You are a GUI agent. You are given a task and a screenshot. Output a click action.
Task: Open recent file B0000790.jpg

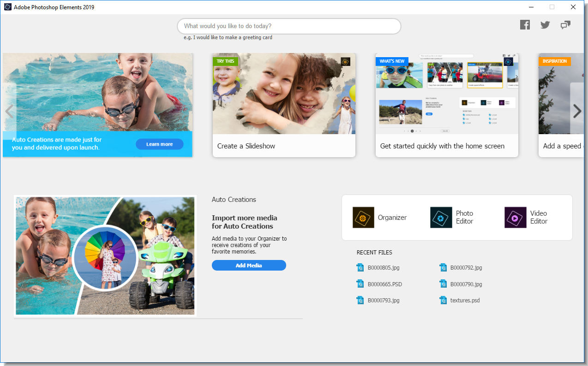click(x=461, y=284)
